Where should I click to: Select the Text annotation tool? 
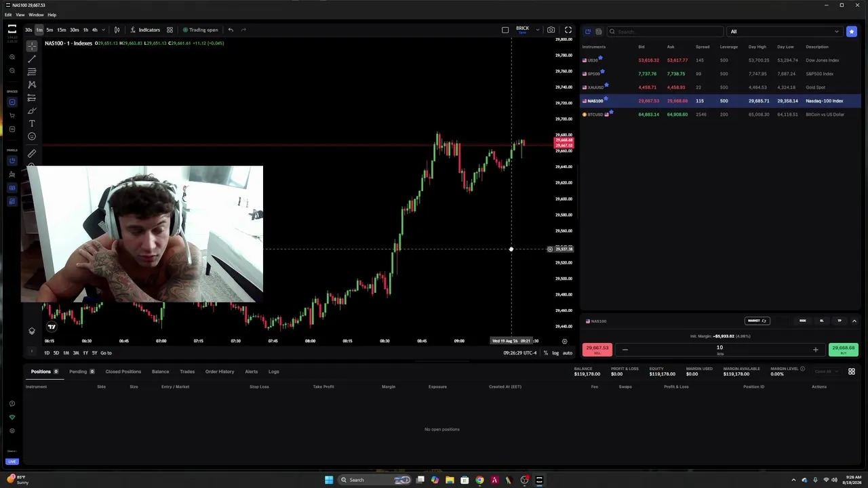pos(32,123)
